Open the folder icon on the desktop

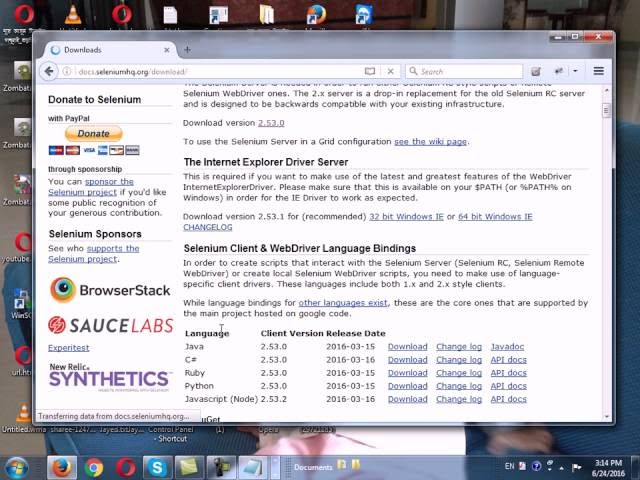(x=267, y=14)
